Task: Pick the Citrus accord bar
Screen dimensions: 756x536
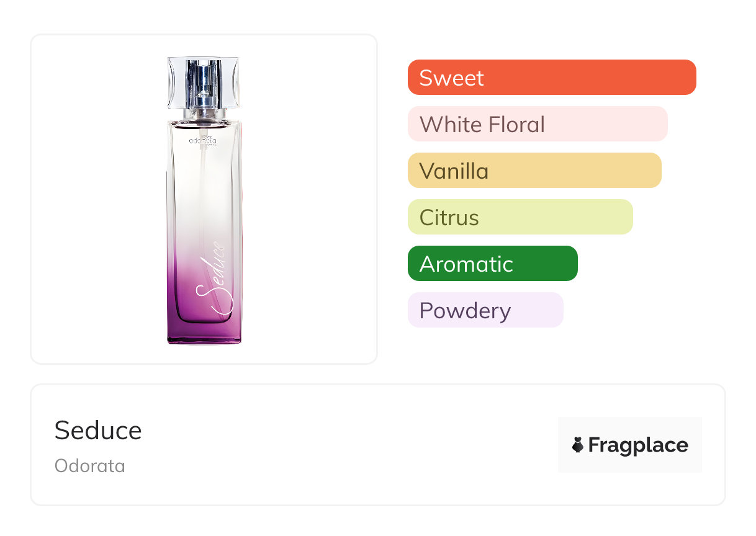Action: 520,217
